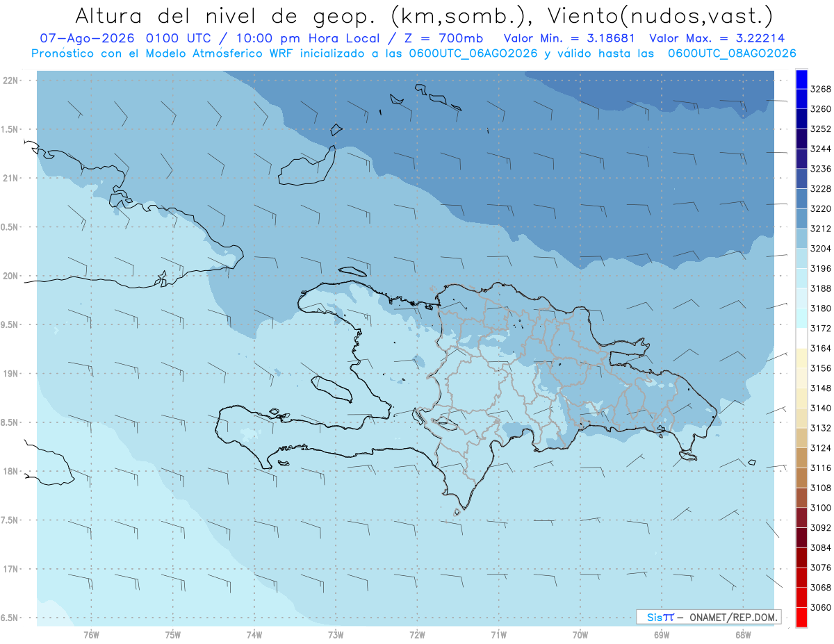Click legend value 3228

pos(821,189)
